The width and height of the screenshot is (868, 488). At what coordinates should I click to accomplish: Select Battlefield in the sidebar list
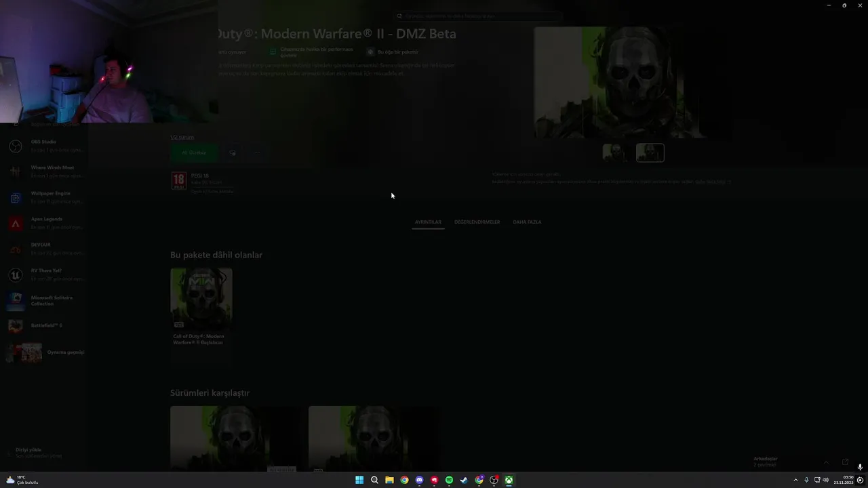tap(44, 326)
